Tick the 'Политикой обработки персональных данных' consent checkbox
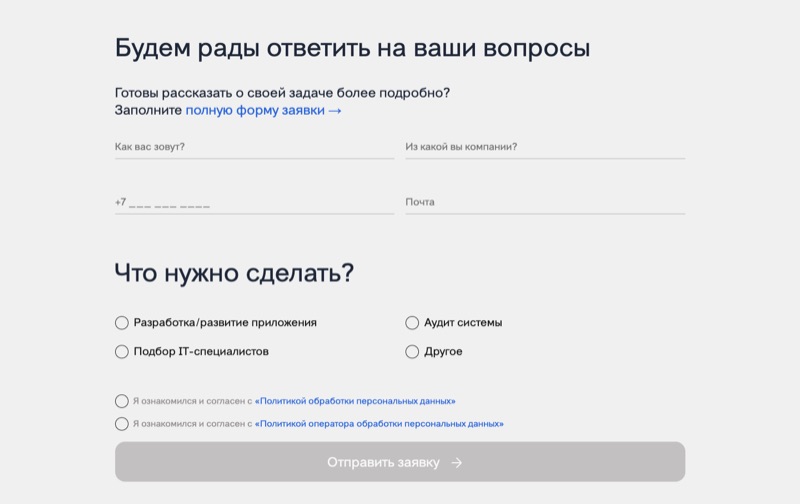The width and height of the screenshot is (800, 504). [121, 401]
